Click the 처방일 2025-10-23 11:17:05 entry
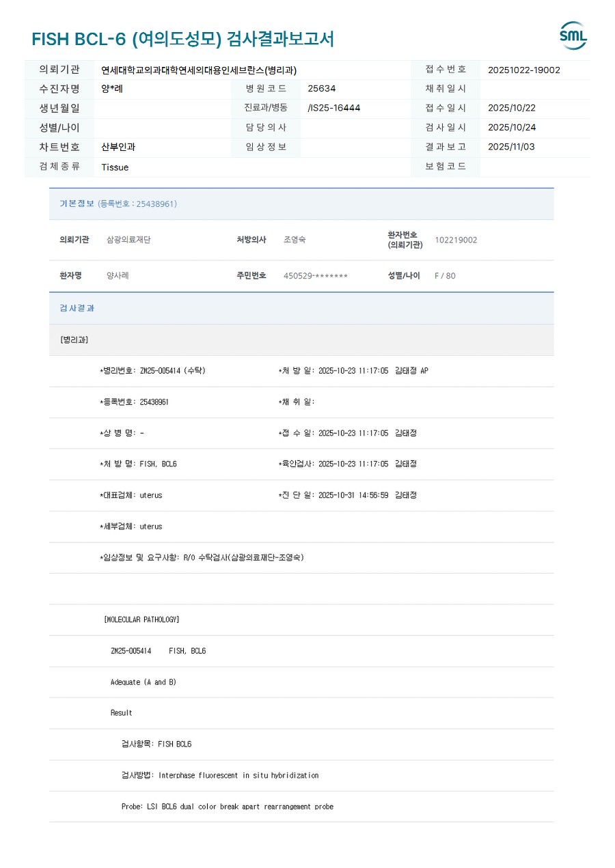Viewport: 615px width, 868px height. click(353, 371)
